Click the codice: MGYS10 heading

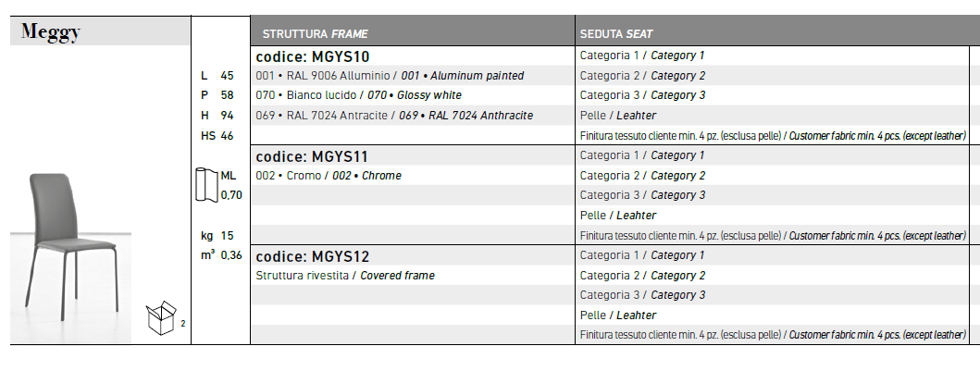point(313,56)
